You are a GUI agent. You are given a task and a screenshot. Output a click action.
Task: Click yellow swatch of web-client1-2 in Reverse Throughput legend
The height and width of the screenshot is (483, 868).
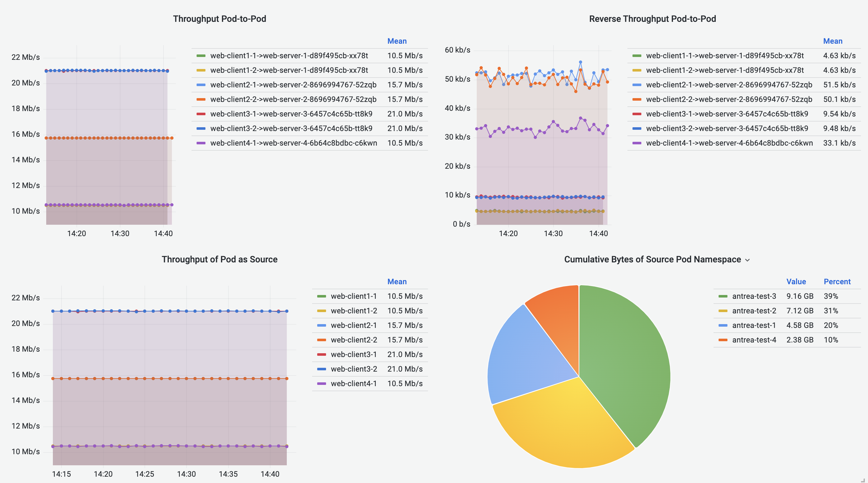pos(637,70)
